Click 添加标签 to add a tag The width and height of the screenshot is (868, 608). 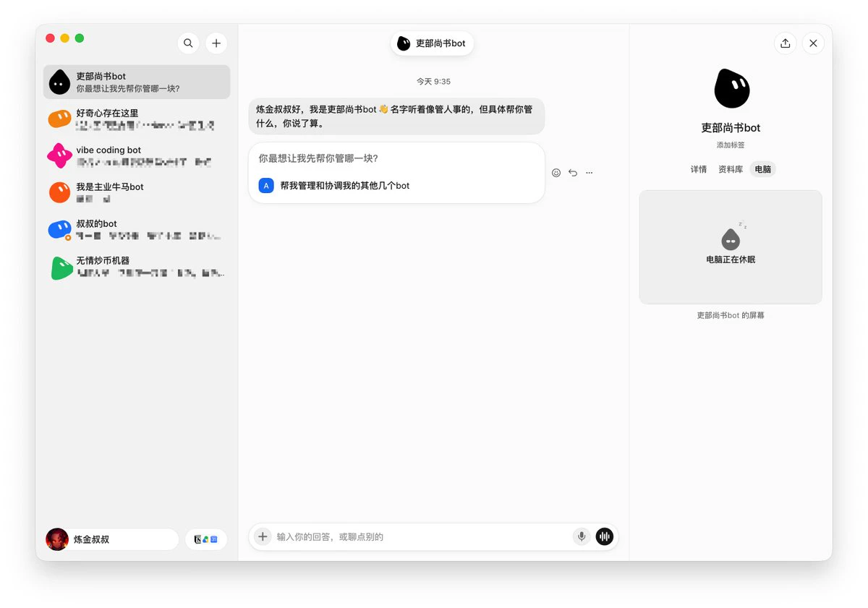pos(731,145)
